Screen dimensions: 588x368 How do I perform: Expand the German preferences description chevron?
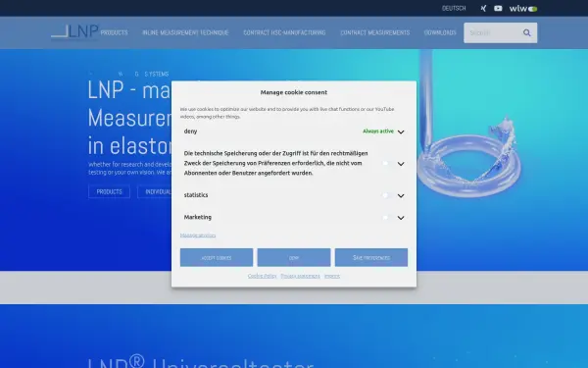click(x=401, y=164)
